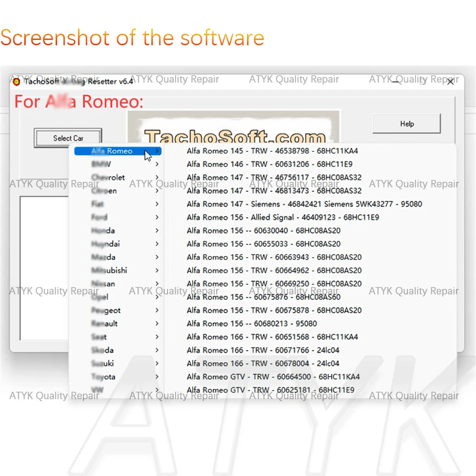Pick Hyundai in the brand list
476x476 pixels.
[x=118, y=244]
